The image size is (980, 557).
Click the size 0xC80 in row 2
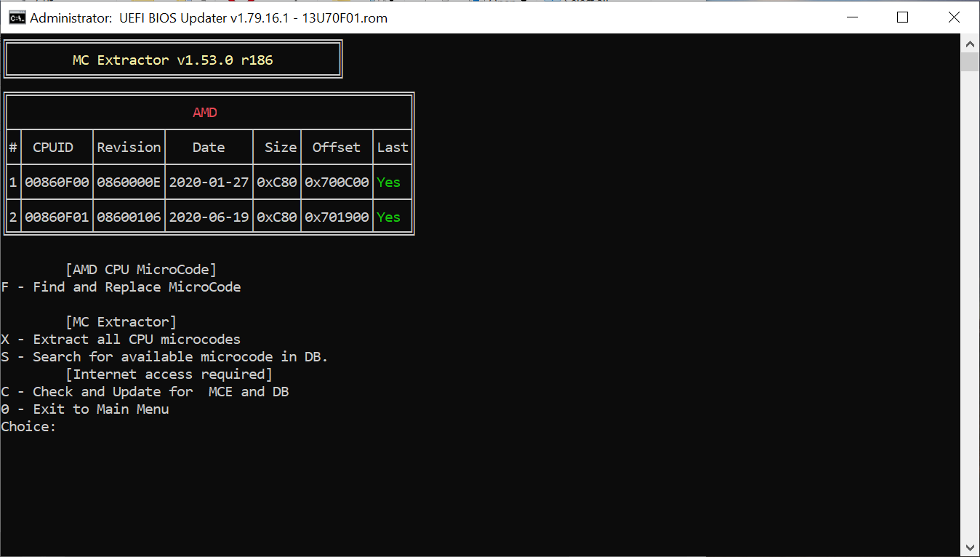277,217
